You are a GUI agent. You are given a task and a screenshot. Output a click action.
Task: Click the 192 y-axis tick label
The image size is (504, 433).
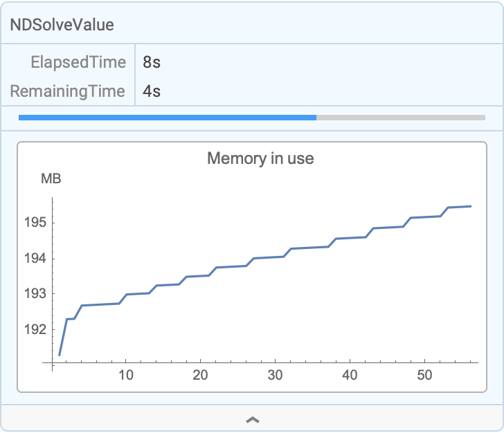pyautogui.click(x=35, y=329)
